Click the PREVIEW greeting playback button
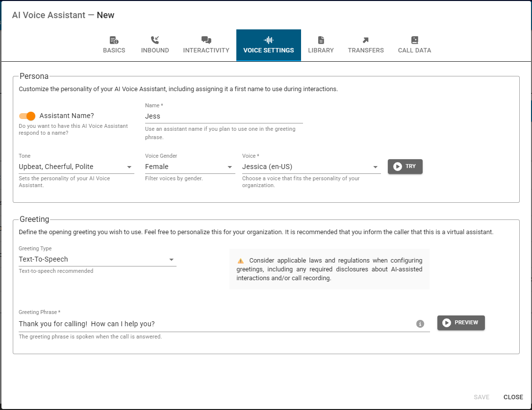 point(460,323)
